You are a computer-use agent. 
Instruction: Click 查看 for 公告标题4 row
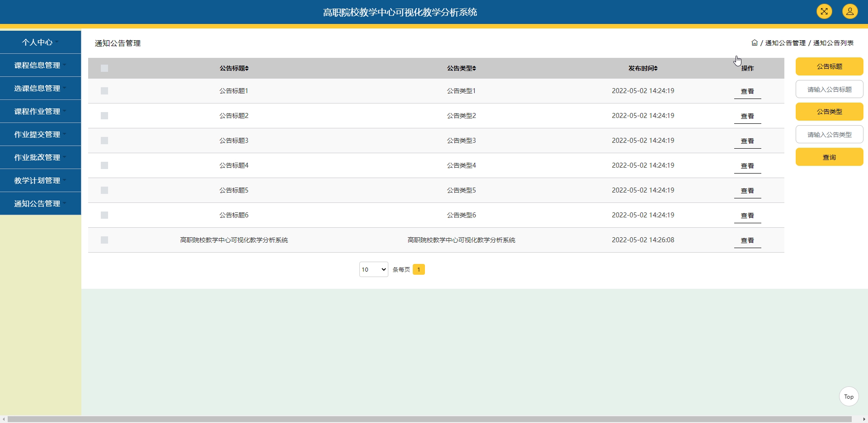point(747,166)
